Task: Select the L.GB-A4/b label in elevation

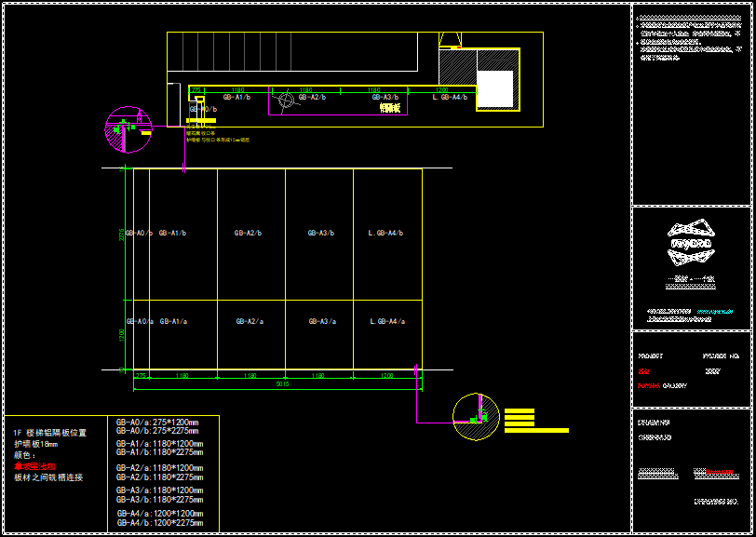Action: tap(386, 233)
